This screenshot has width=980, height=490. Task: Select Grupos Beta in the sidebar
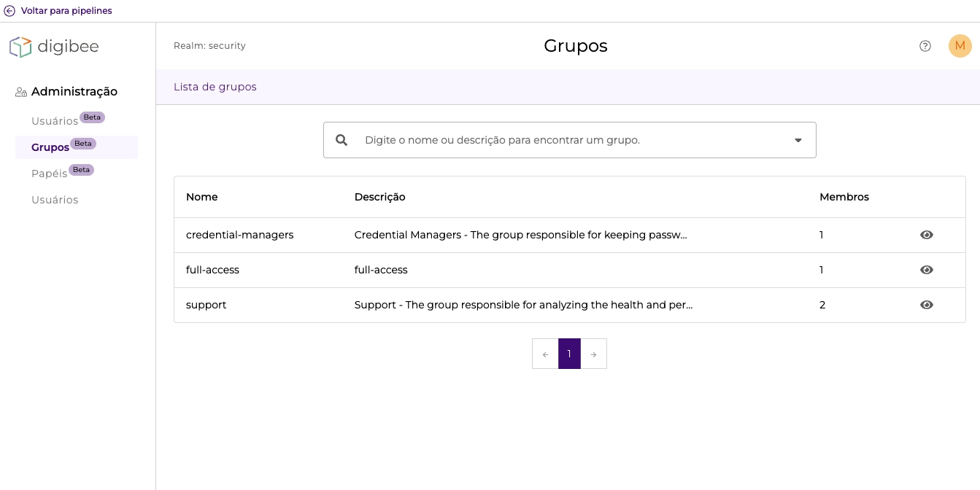point(50,147)
